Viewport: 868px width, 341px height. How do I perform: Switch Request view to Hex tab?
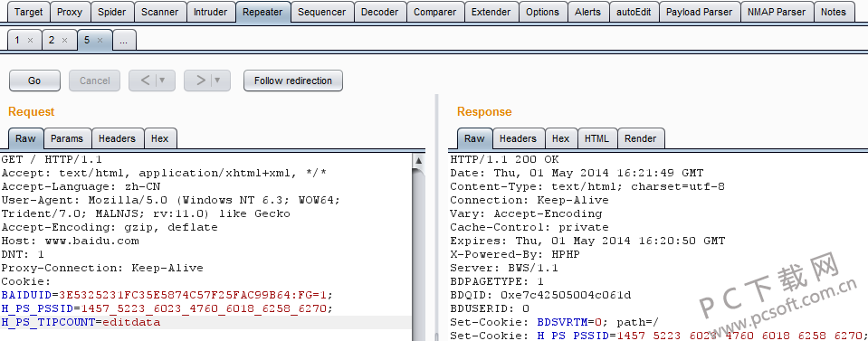coord(160,138)
